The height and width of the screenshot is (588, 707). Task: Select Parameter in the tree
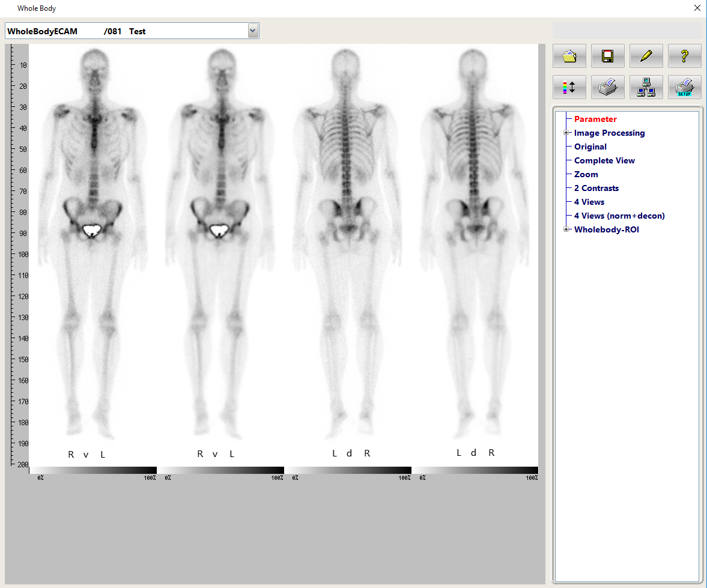tap(595, 119)
